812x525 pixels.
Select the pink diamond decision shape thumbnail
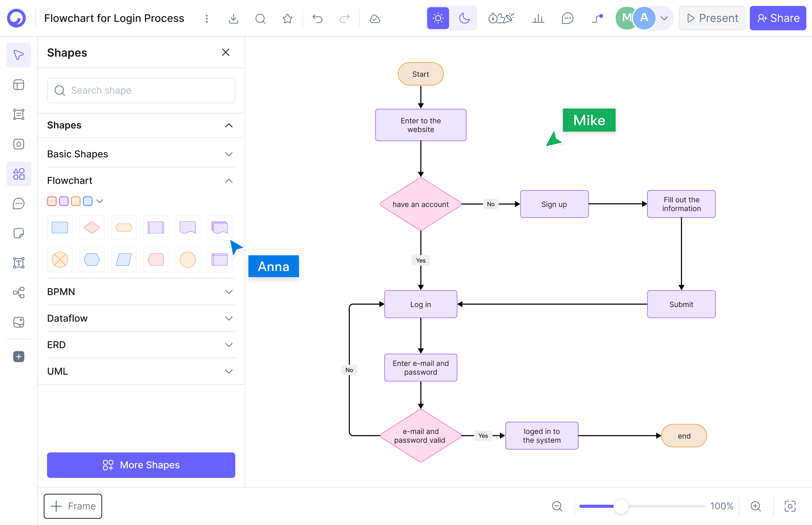point(92,227)
